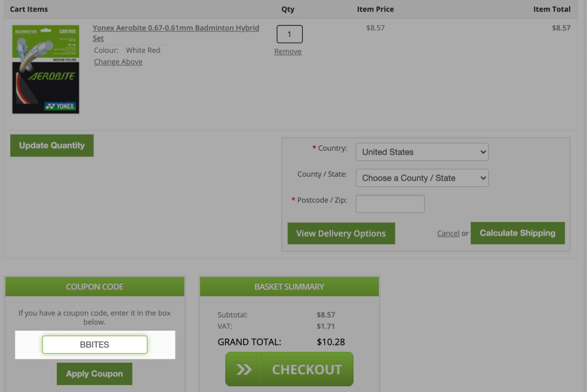
Task: Click the Change Above colour link
Action: tap(118, 62)
